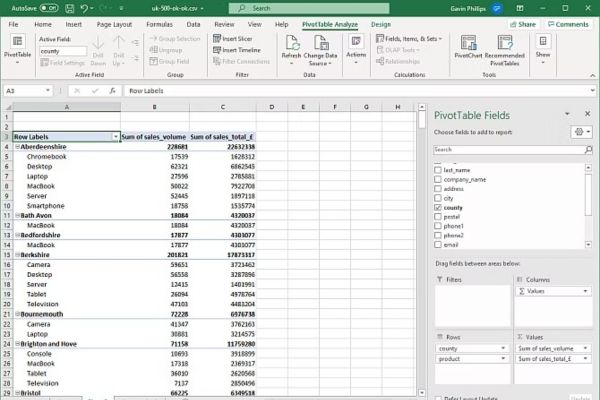This screenshot has height=400, width=600.
Task: Insert a Timeline filter
Action: pyautogui.click(x=237, y=50)
